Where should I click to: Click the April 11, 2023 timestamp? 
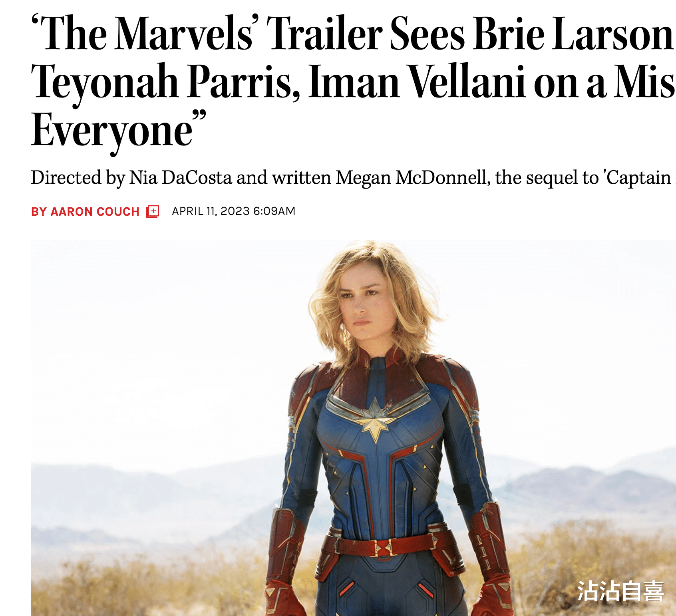[233, 211]
